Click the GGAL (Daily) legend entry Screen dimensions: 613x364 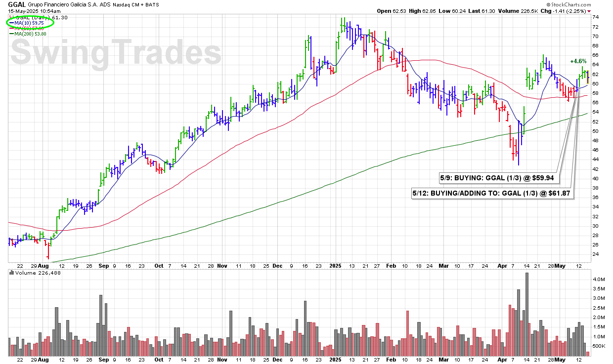[30, 18]
